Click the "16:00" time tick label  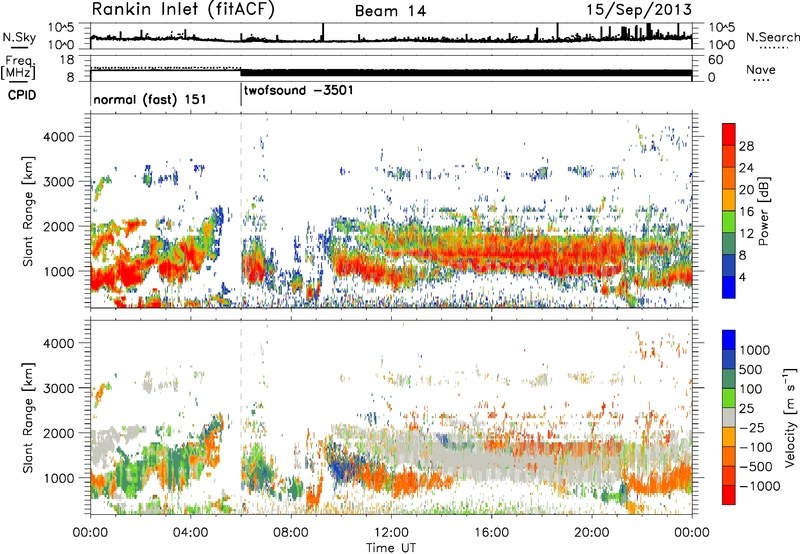coord(491,533)
